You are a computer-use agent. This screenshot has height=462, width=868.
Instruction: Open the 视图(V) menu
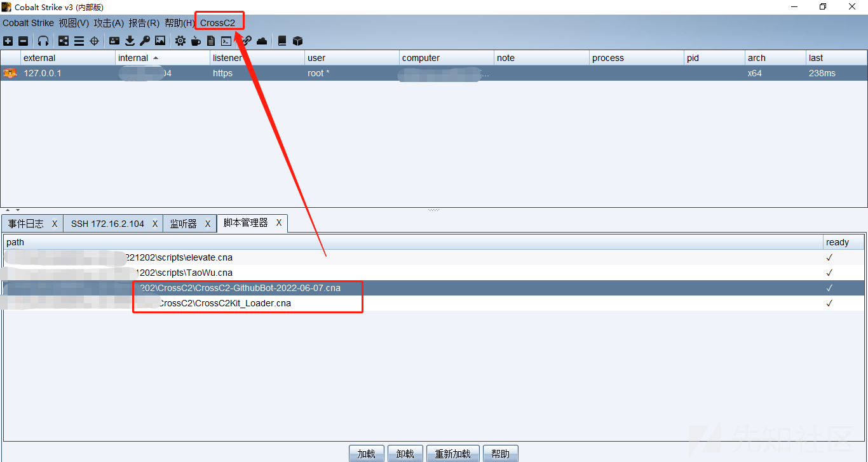(74, 23)
